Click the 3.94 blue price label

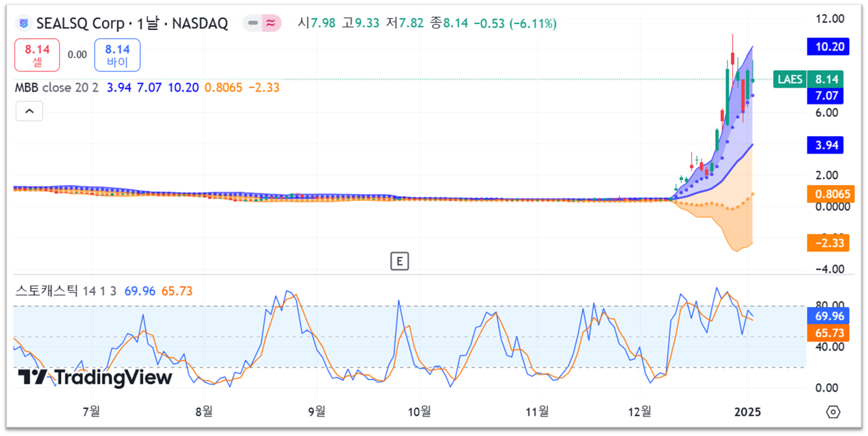[x=825, y=145]
